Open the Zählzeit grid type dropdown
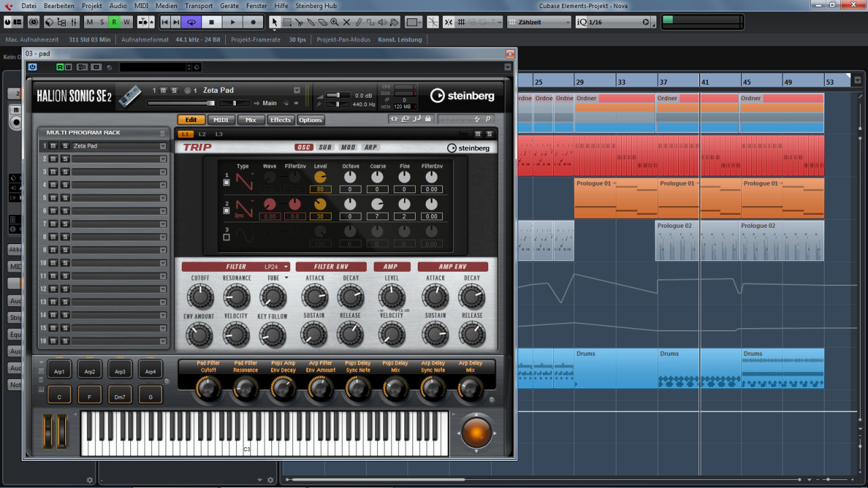Image resolution: width=868 pixels, height=488 pixels. coord(539,22)
